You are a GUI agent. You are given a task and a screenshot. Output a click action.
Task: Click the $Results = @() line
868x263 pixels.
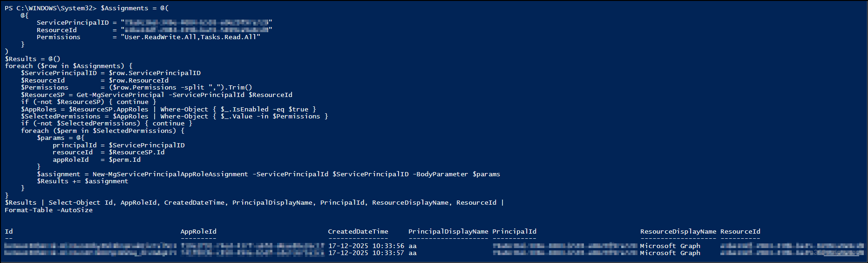[33, 59]
